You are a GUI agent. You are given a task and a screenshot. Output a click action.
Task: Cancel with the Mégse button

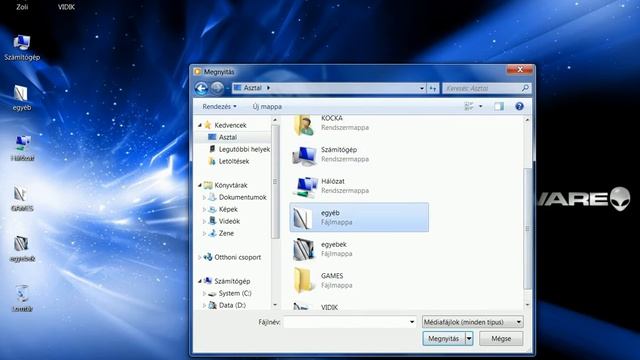[501, 338]
